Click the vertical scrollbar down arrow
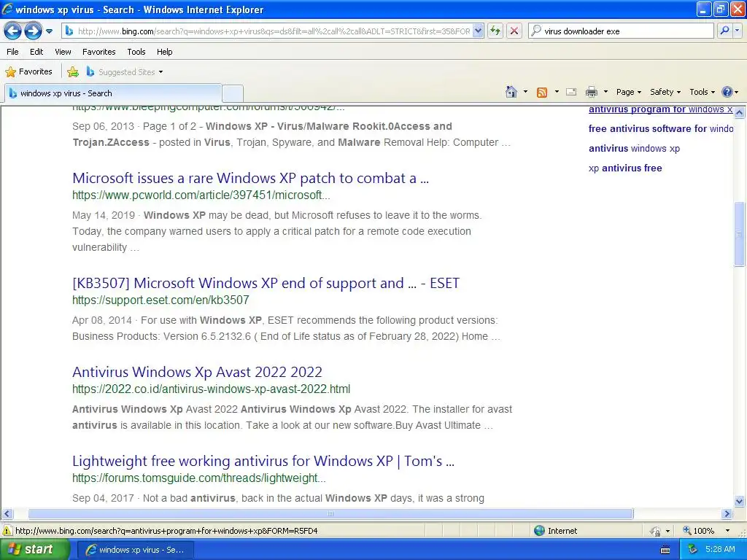Viewport: 747px width, 560px height. 740,501
